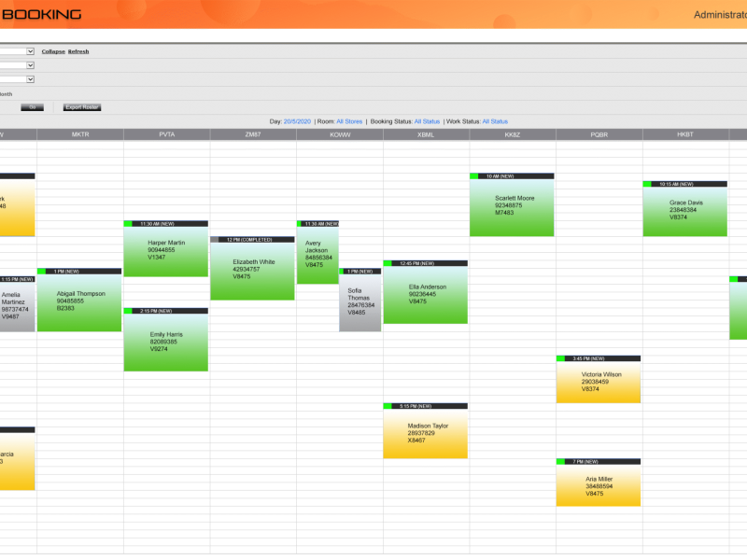
Task: Click the Collapse link
Action: click(53, 51)
